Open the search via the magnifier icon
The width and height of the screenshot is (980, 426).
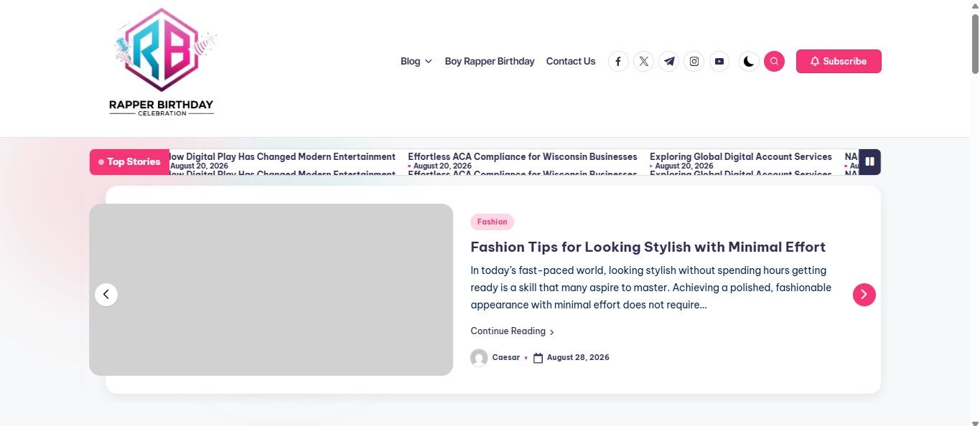774,62
